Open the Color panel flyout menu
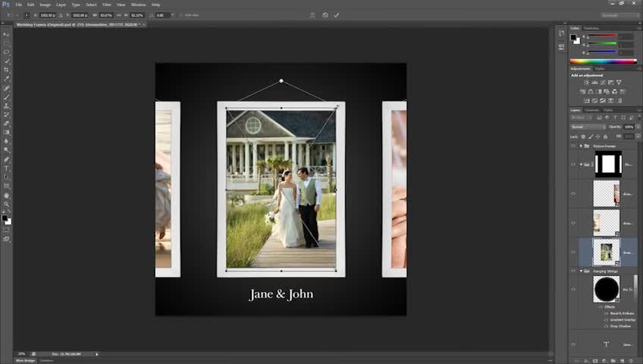The width and height of the screenshot is (643, 364). coord(639,28)
